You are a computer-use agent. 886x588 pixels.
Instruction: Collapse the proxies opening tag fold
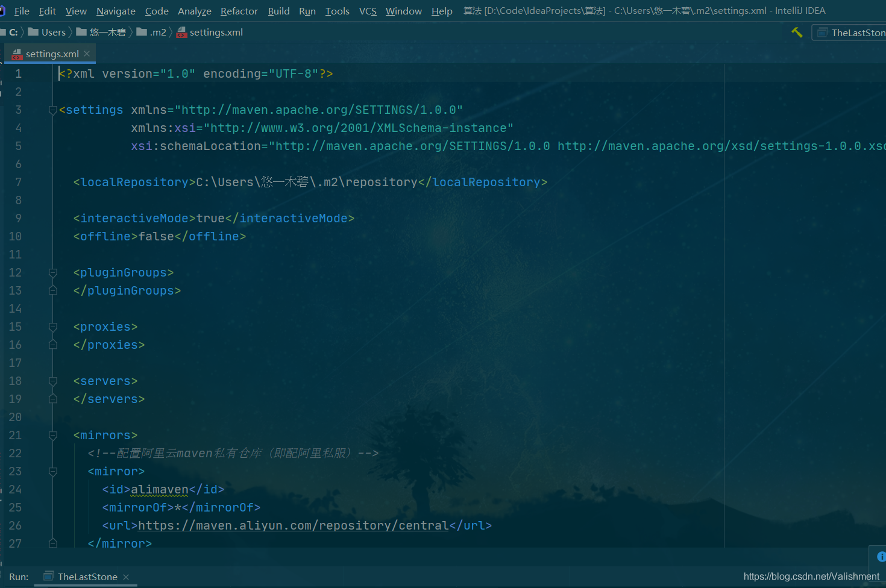pos(53,327)
